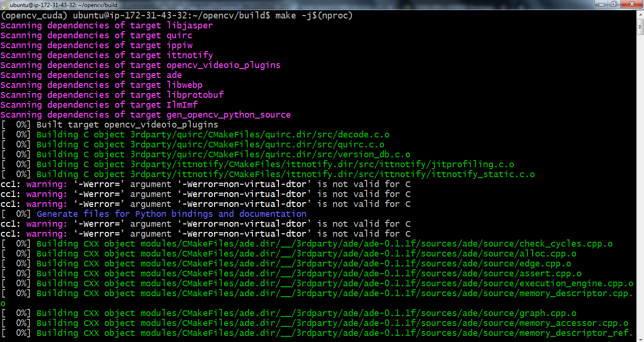644x342 pixels.
Task: Select the "Scanning dependencies of target quirc" line
Action: (96, 35)
